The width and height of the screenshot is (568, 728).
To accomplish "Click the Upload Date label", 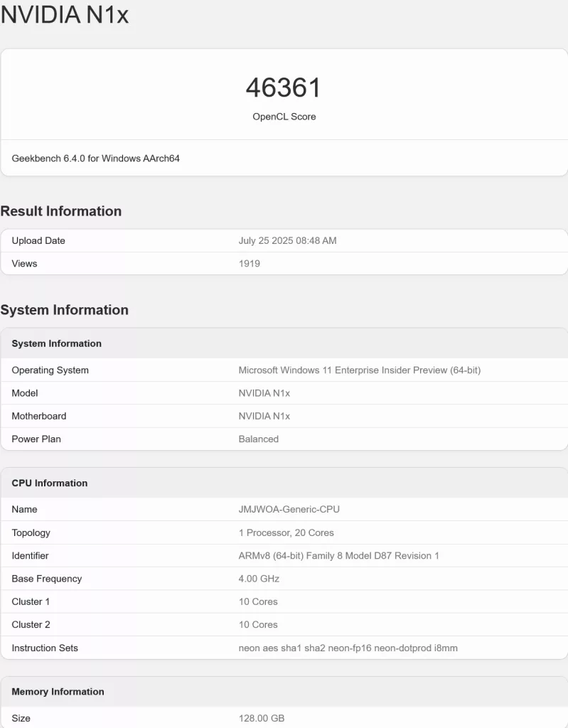I will click(x=38, y=240).
